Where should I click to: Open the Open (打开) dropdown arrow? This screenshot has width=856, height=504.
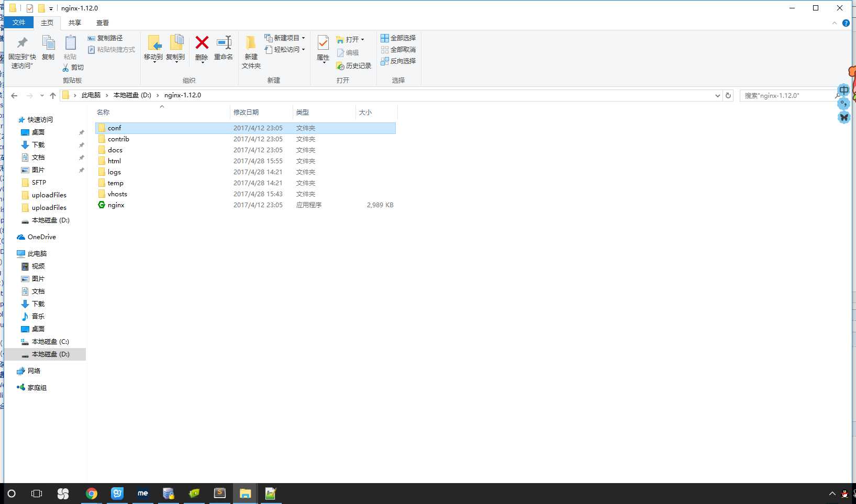[x=362, y=40]
